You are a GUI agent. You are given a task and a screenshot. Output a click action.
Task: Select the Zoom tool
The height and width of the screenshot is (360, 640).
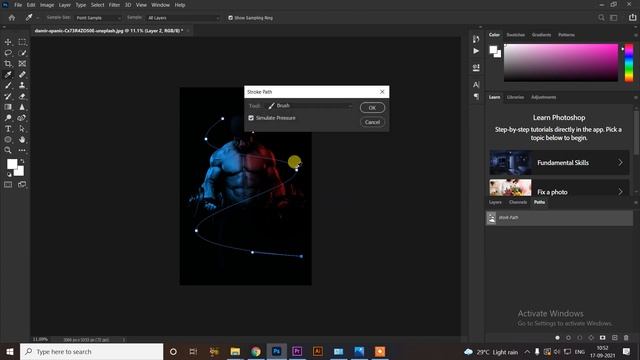[8, 150]
